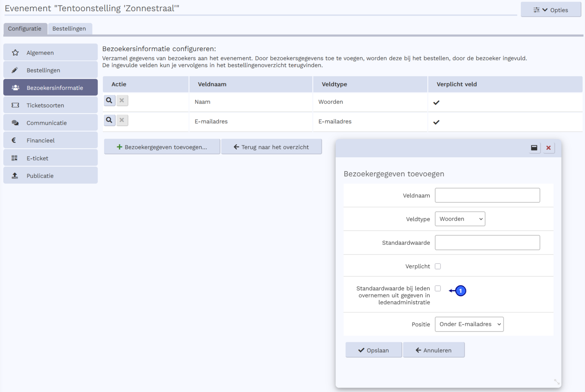Go to Ticketsoorten settings

(x=50, y=105)
